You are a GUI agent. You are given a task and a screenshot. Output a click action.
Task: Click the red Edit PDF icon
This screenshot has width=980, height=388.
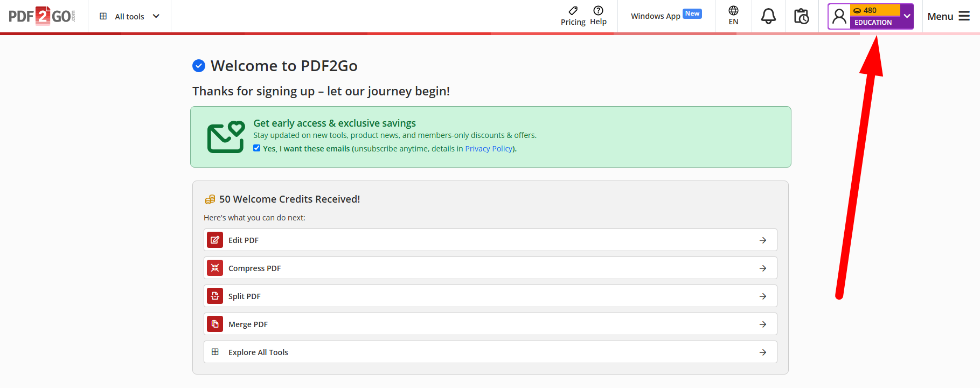pyautogui.click(x=215, y=240)
